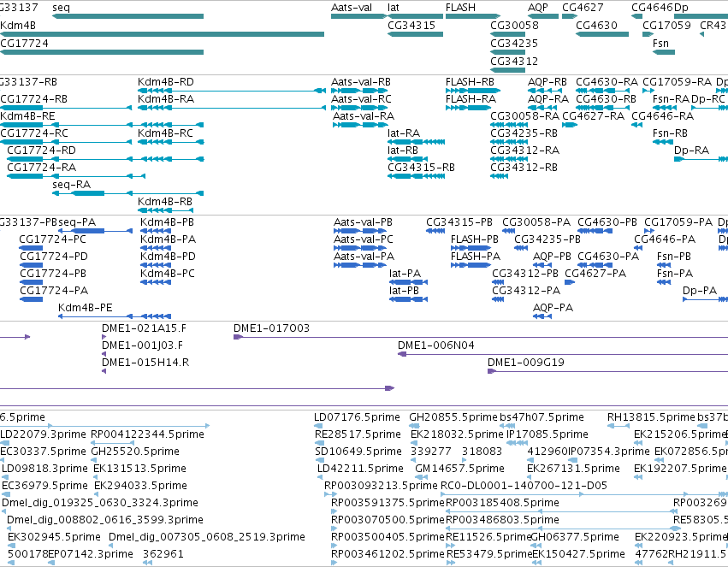Image resolution: width=728 pixels, height=567 pixels.
Task: Select the DME1-001J03.F BAC end label
Action: (143, 346)
